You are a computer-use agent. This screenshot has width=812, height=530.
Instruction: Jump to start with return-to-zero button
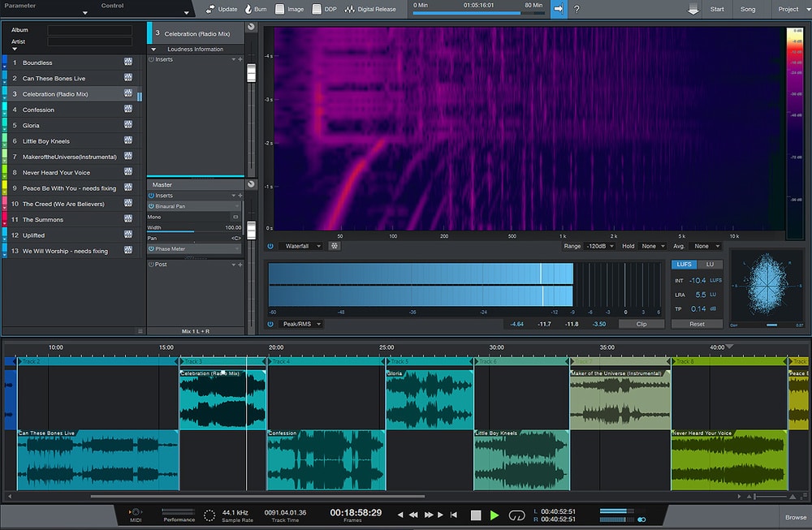pyautogui.click(x=454, y=515)
